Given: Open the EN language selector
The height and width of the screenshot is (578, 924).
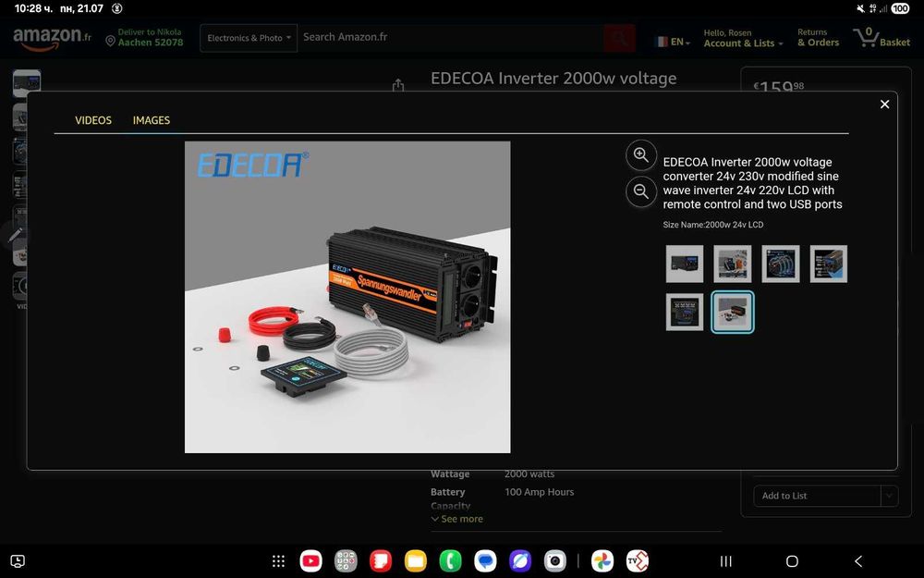Looking at the screenshot, I should point(673,42).
